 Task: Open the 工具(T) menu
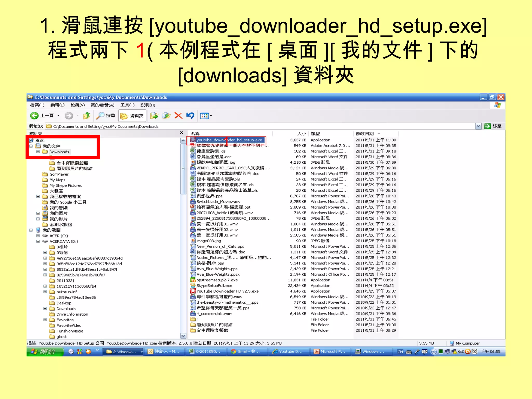point(127,105)
